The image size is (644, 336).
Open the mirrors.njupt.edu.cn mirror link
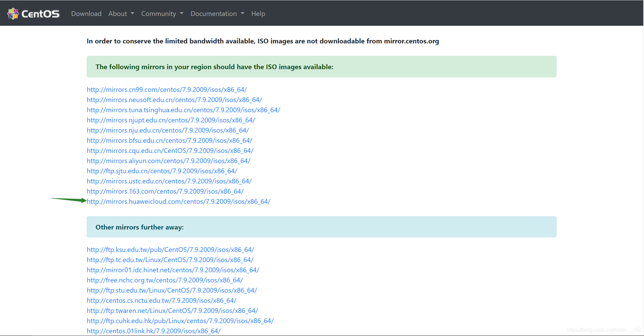pos(171,120)
